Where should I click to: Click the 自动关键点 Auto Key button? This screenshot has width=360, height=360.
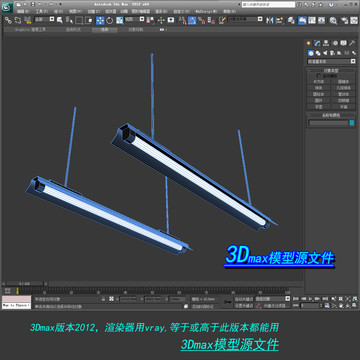click(244, 299)
